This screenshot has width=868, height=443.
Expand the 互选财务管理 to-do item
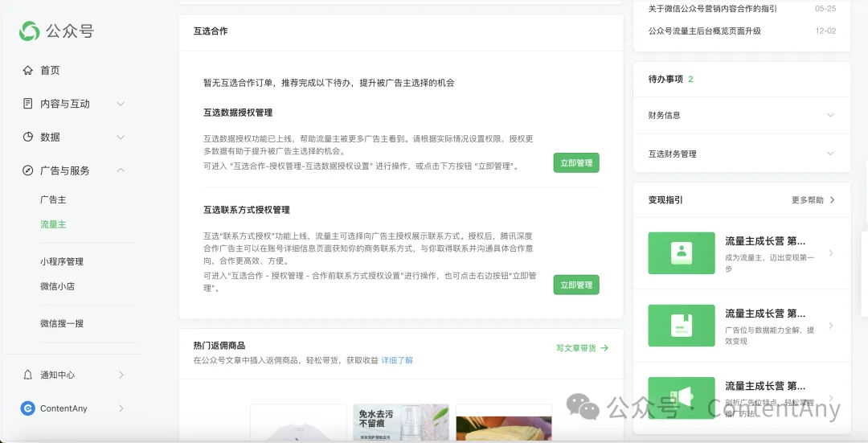pos(830,154)
